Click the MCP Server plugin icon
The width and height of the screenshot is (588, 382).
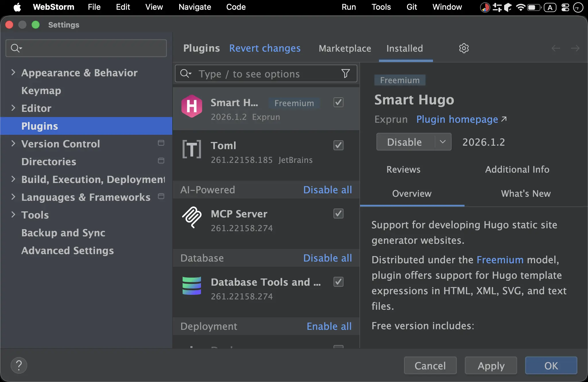(x=192, y=217)
